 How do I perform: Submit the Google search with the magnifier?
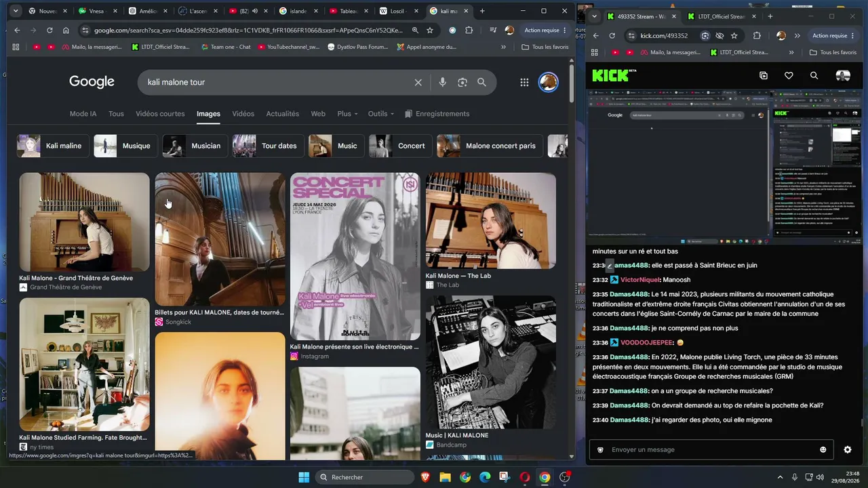click(x=481, y=82)
